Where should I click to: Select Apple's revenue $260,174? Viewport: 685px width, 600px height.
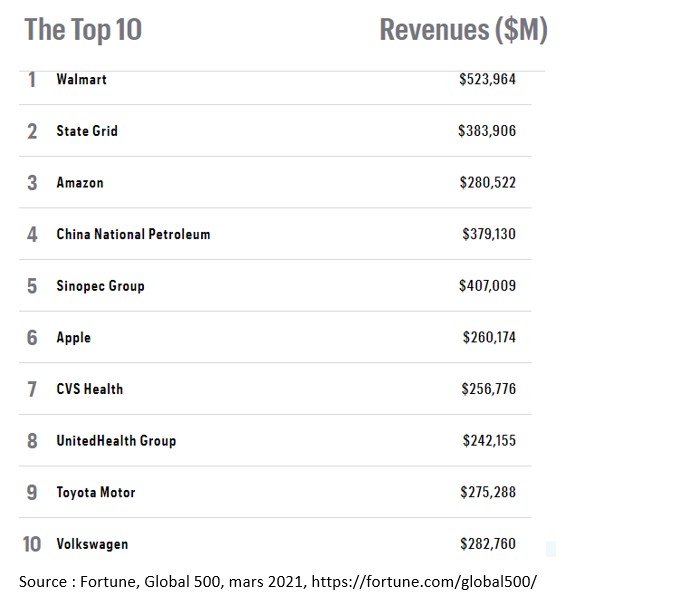pyautogui.click(x=489, y=338)
